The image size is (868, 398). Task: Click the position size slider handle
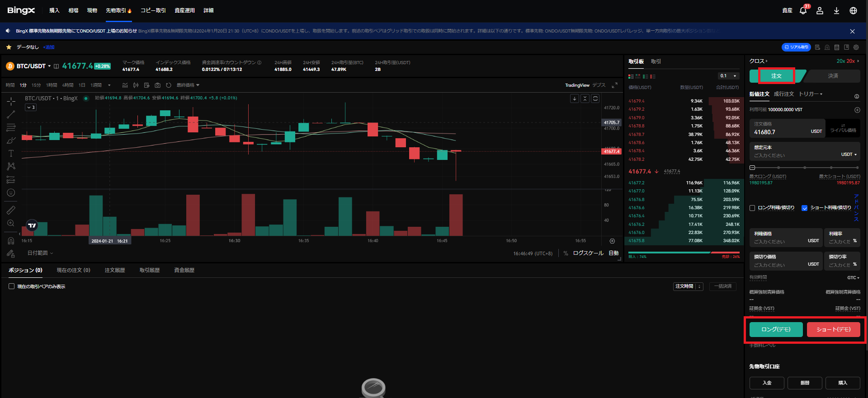pos(752,168)
